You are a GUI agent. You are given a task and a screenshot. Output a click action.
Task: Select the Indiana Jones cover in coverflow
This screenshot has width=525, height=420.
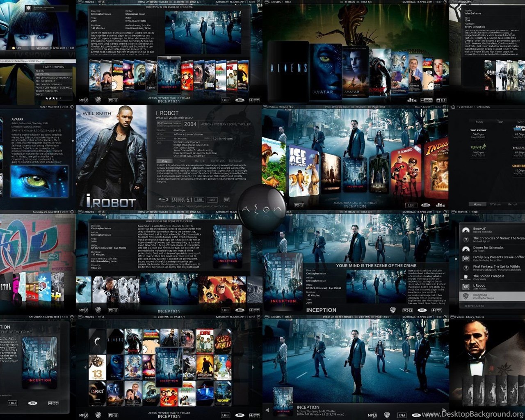point(436,169)
